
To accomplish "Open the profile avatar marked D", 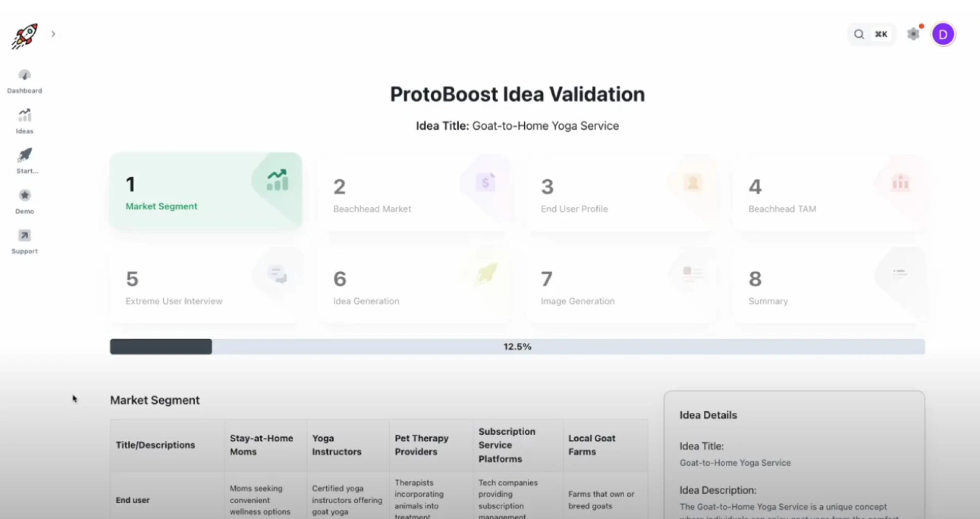I will pyautogui.click(x=944, y=34).
